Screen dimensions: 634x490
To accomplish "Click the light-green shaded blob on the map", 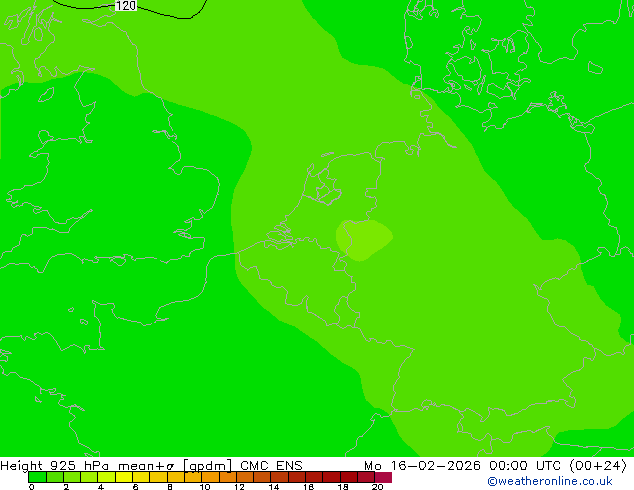I will tap(363, 240).
